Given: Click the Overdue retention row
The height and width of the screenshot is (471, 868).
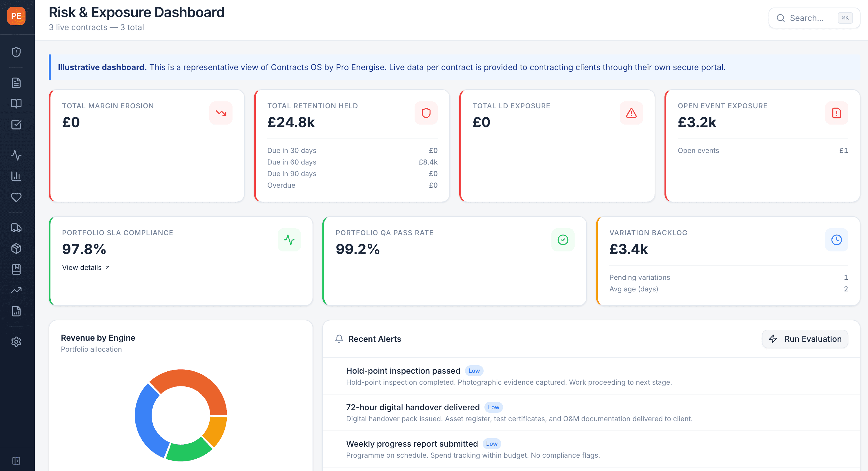Looking at the screenshot, I should pos(352,185).
